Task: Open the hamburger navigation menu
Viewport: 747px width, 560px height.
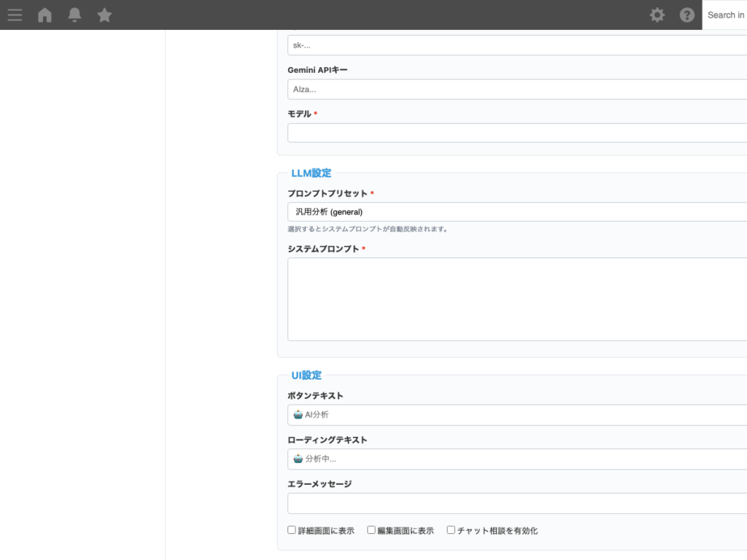Action: pos(15,15)
